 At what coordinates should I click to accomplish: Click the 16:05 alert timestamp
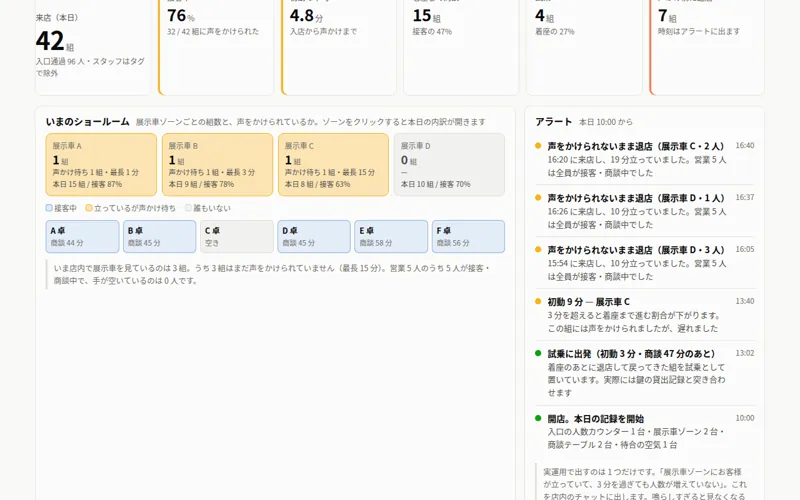tap(744, 249)
